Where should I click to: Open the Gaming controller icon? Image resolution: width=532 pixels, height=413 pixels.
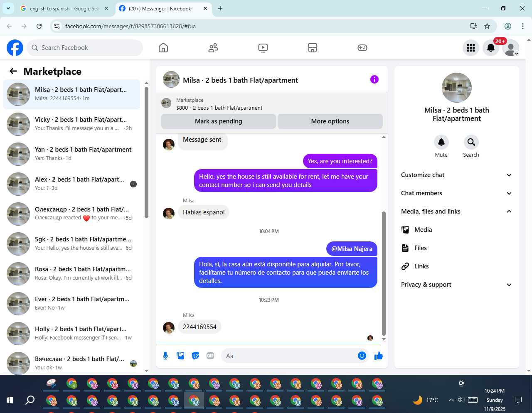click(362, 48)
